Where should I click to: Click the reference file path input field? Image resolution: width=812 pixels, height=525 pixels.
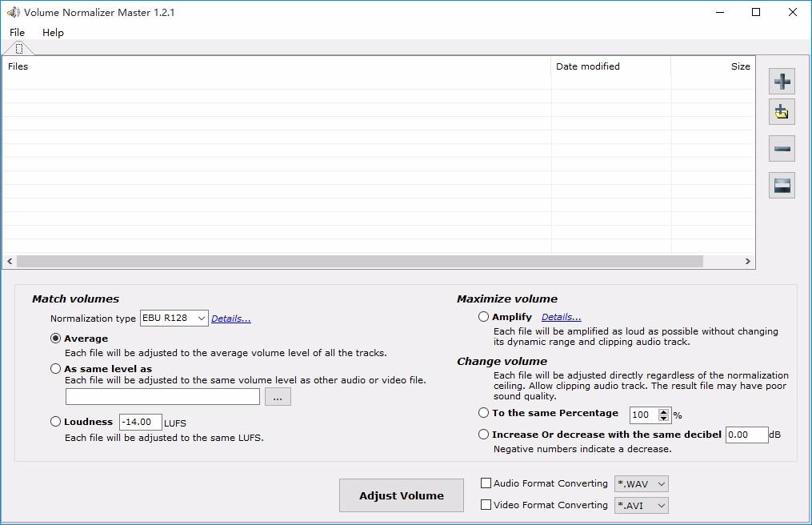(x=162, y=397)
